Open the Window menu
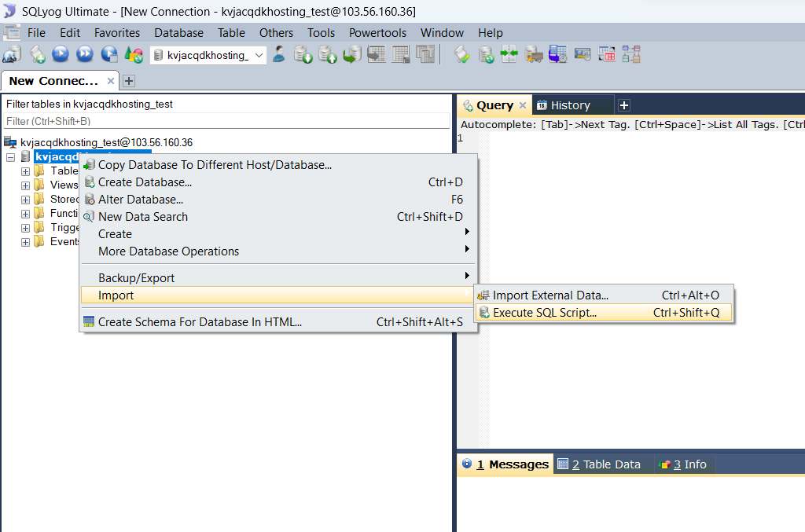This screenshot has width=805, height=532. (442, 33)
